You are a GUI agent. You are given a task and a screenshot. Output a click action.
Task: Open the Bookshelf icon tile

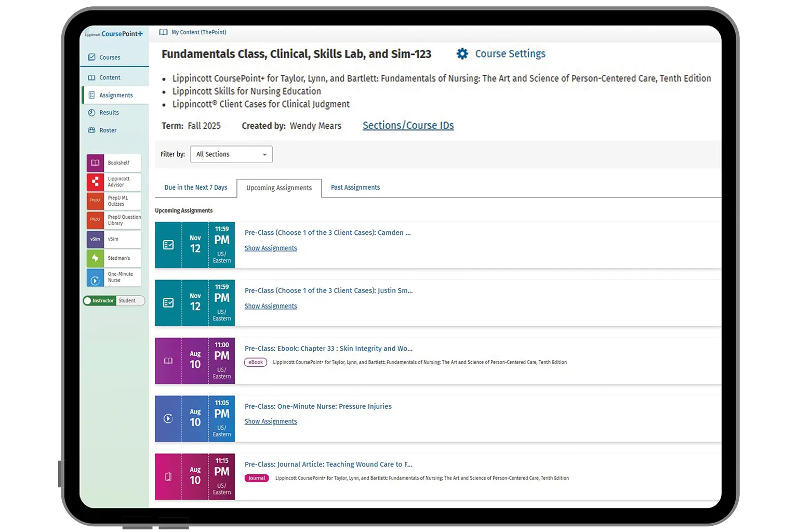tap(96, 163)
